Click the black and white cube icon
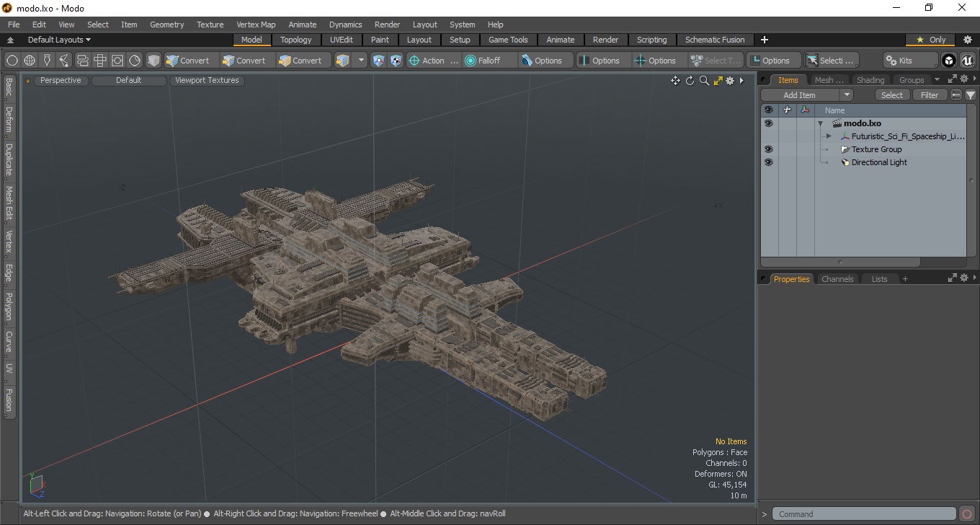980x525 pixels. click(x=949, y=61)
